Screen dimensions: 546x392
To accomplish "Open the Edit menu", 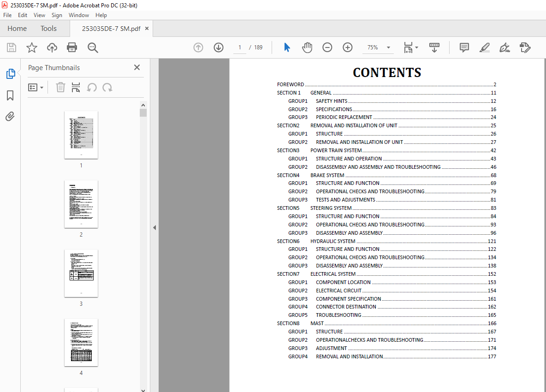I will [x=23, y=15].
